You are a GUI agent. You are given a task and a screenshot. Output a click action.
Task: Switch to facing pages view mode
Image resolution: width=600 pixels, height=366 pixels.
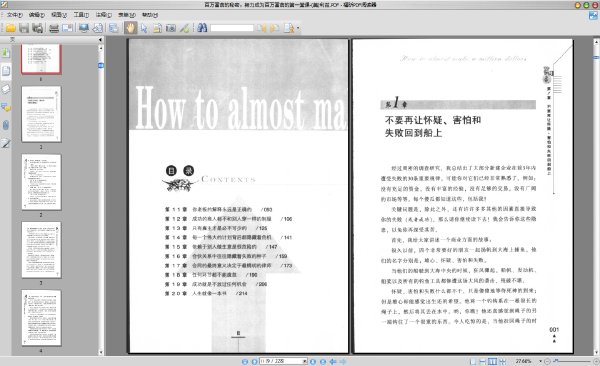(x=492, y=361)
